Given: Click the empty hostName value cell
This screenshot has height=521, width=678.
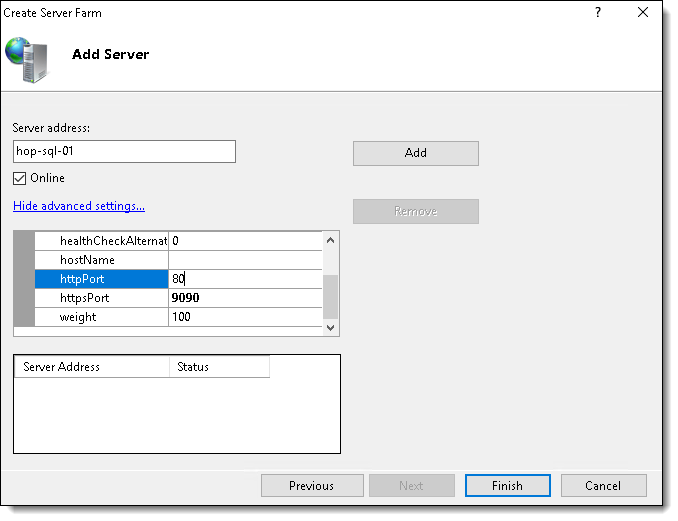Looking at the screenshot, I should point(245,260).
